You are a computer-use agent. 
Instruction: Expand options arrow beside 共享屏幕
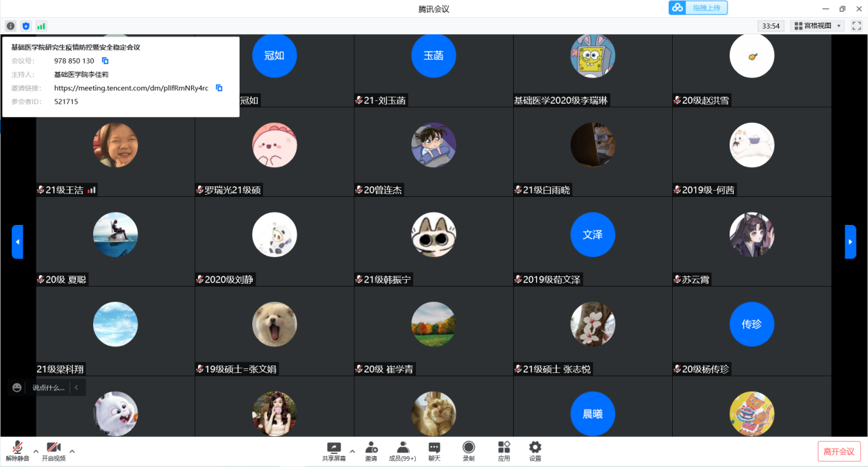pos(352,451)
